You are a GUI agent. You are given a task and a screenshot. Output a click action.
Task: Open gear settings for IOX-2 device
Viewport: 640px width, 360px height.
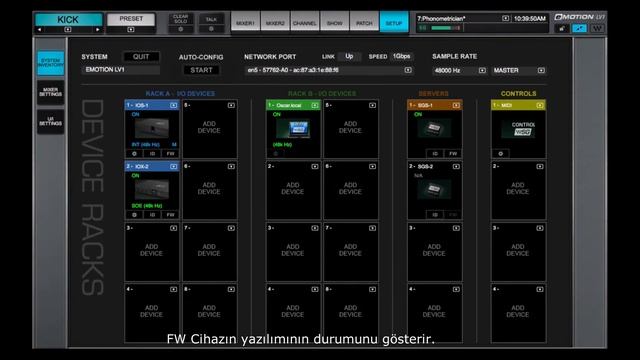pos(134,215)
